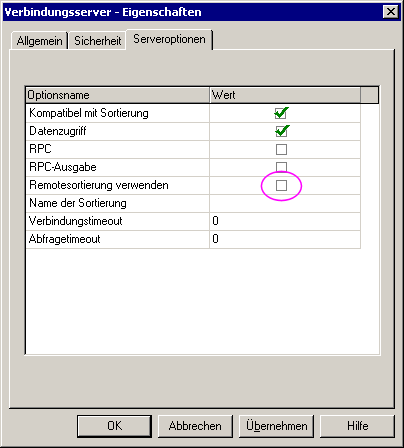
Task: Uncheck Kompatibel mit Sortierung checkbox
Action: tap(281, 113)
